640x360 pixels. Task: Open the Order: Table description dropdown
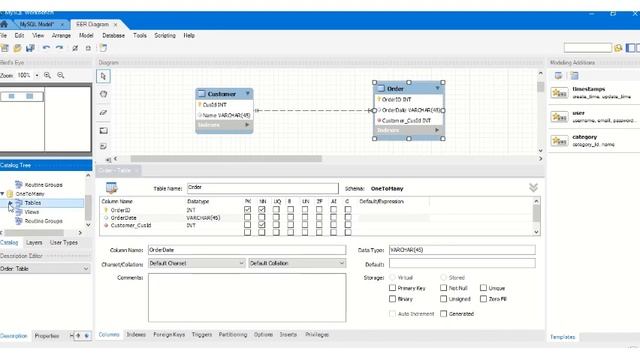pyautogui.click(x=45, y=269)
